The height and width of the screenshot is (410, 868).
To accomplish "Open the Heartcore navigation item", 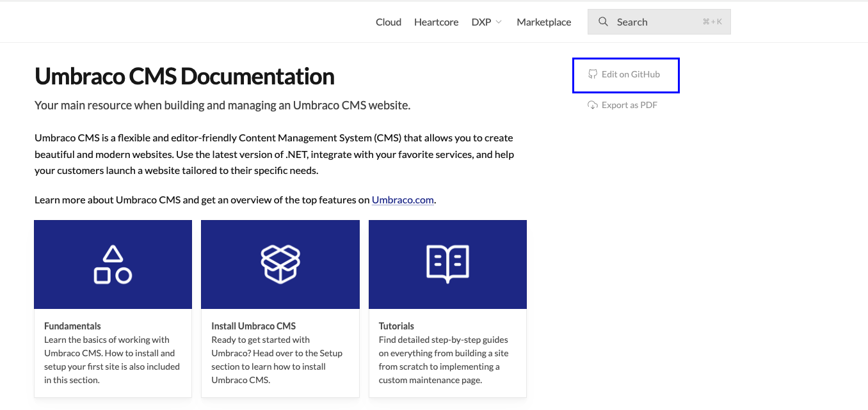I will [x=436, y=21].
